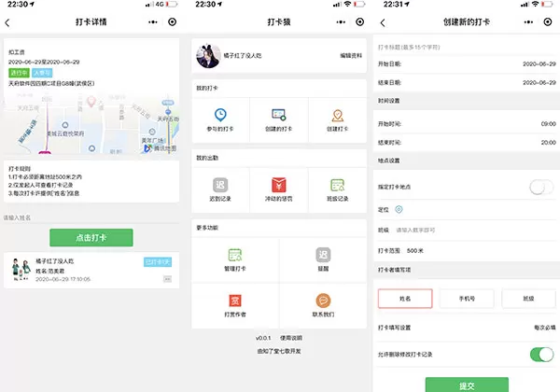Close the 创建新的打卡 screen via circle icon
Viewport: 560px width, 392px height.
pos(548,22)
